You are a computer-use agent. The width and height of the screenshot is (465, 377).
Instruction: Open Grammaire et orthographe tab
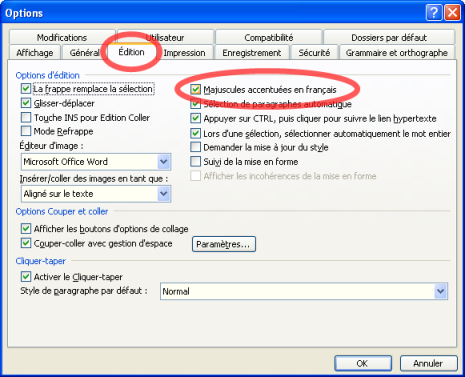click(x=397, y=53)
